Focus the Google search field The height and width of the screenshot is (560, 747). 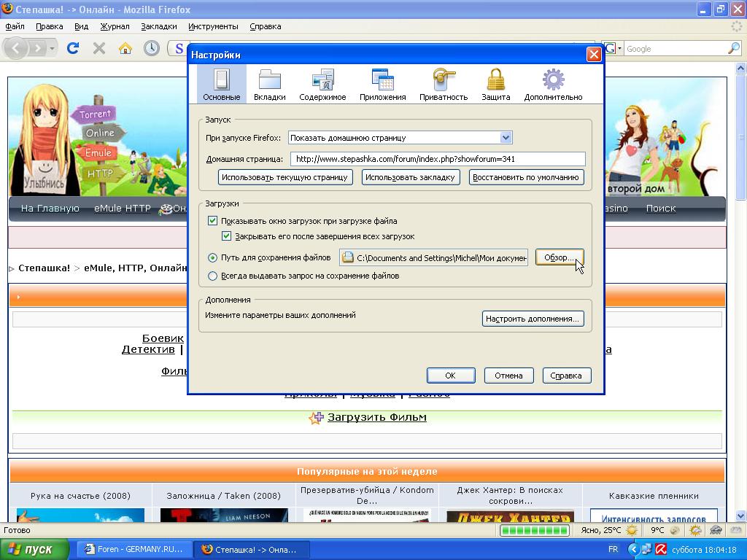tap(676, 49)
